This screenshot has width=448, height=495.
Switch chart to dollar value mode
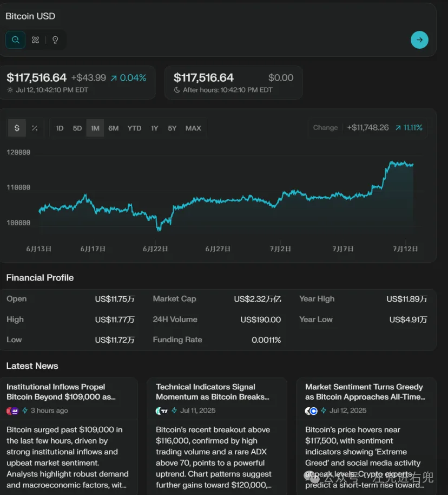pyautogui.click(x=17, y=128)
